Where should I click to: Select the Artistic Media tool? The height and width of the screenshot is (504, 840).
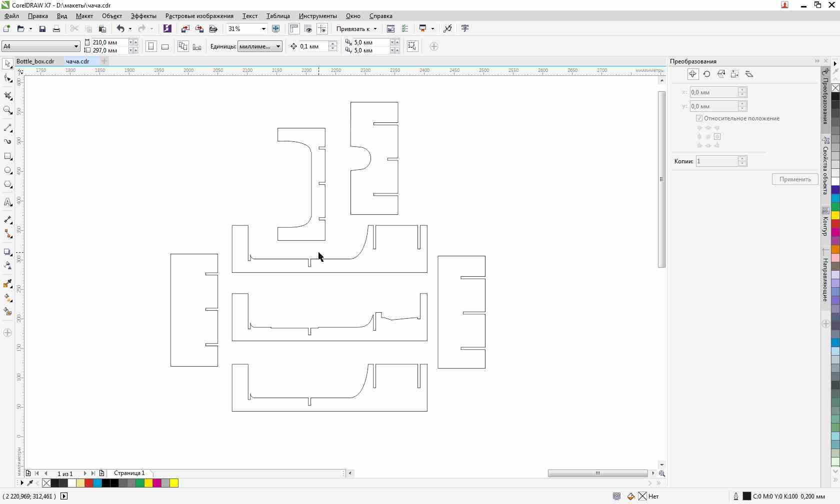7,142
